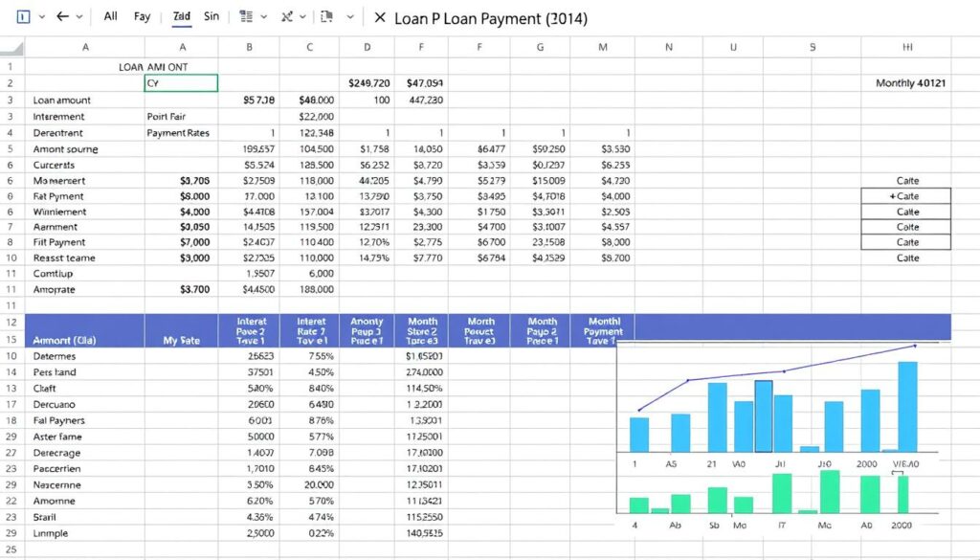The height and width of the screenshot is (560, 980).
Task: Select column N header
Action: pyautogui.click(x=669, y=47)
